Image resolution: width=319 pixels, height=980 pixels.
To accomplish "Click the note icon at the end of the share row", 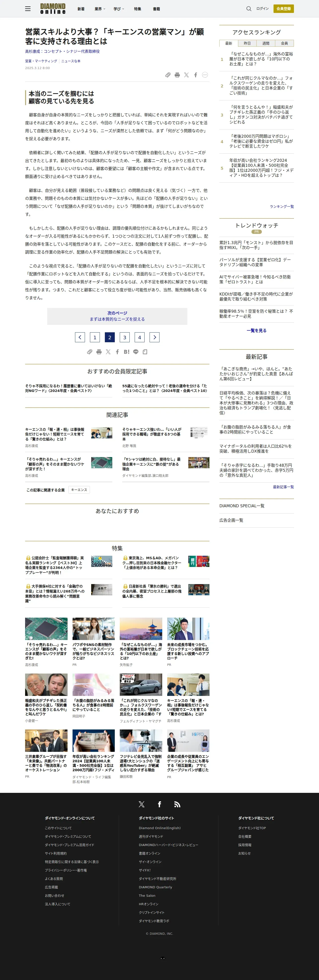I will (x=145, y=352).
